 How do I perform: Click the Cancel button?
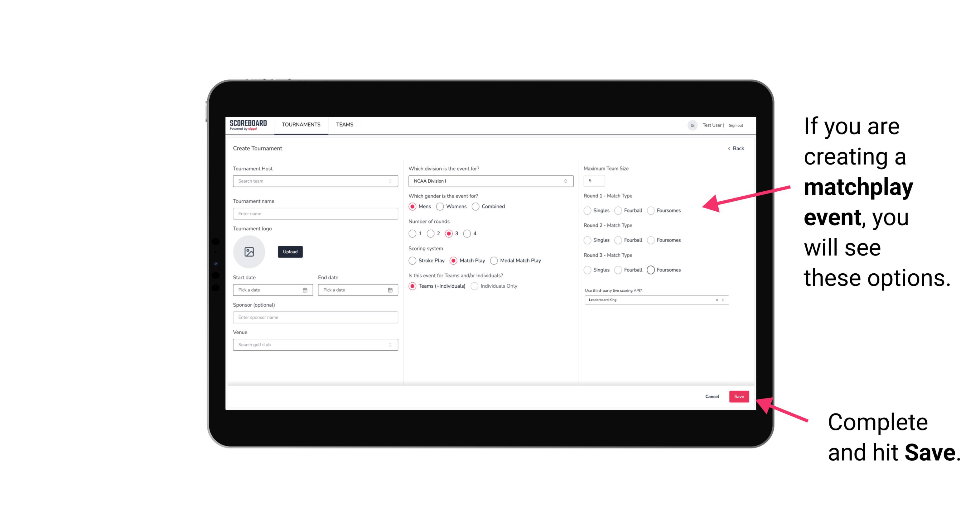point(712,396)
